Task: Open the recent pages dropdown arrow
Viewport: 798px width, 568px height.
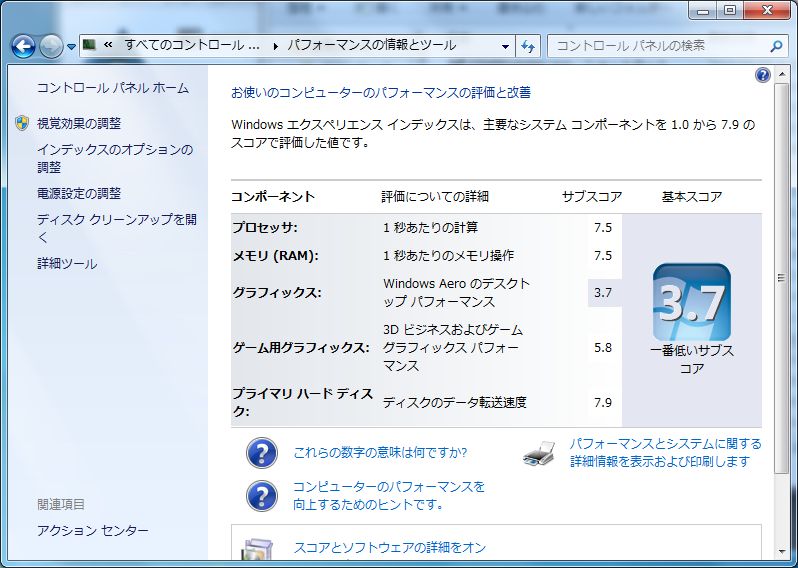Action: tap(71, 47)
